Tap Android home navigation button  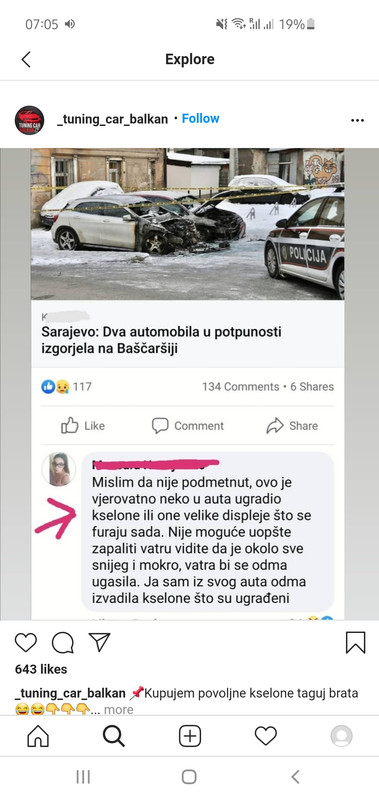189,777
